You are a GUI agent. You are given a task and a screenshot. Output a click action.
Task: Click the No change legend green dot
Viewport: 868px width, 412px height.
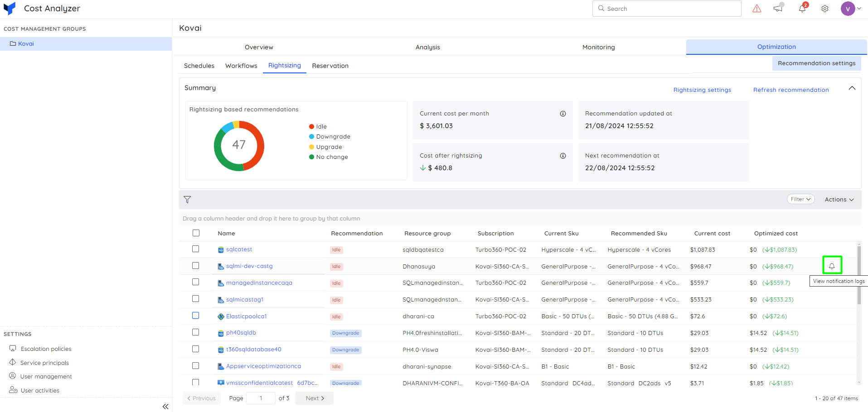click(x=311, y=157)
